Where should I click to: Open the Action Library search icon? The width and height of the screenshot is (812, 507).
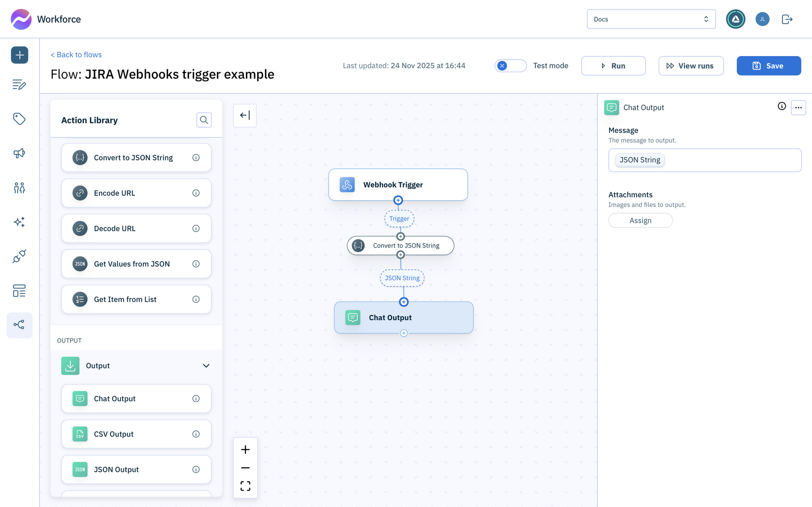click(x=204, y=120)
